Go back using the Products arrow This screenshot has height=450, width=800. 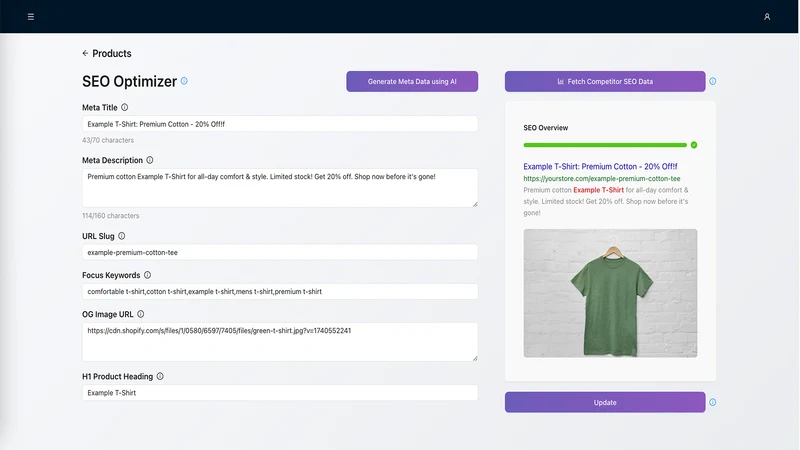click(85, 53)
